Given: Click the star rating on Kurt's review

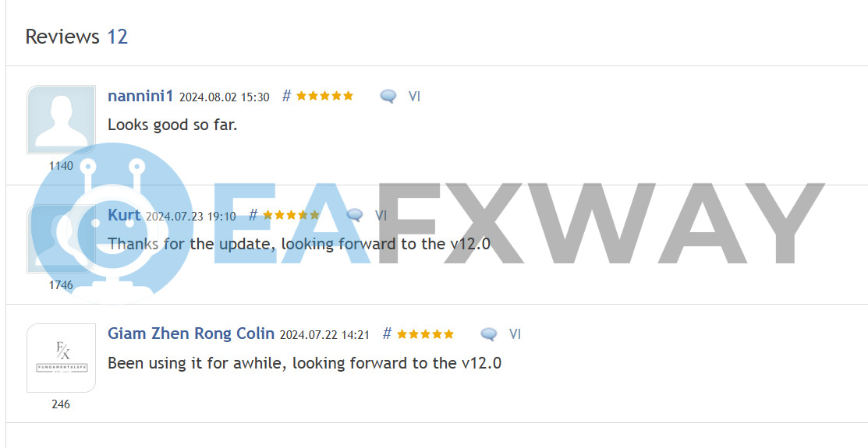Looking at the screenshot, I should pyautogui.click(x=291, y=214).
